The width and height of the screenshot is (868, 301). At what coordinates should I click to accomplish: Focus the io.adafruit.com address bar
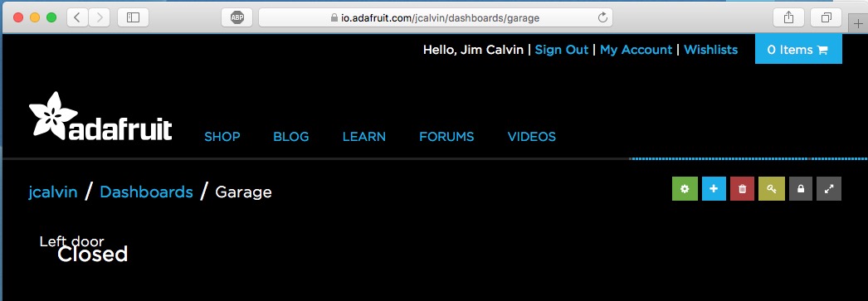point(436,17)
